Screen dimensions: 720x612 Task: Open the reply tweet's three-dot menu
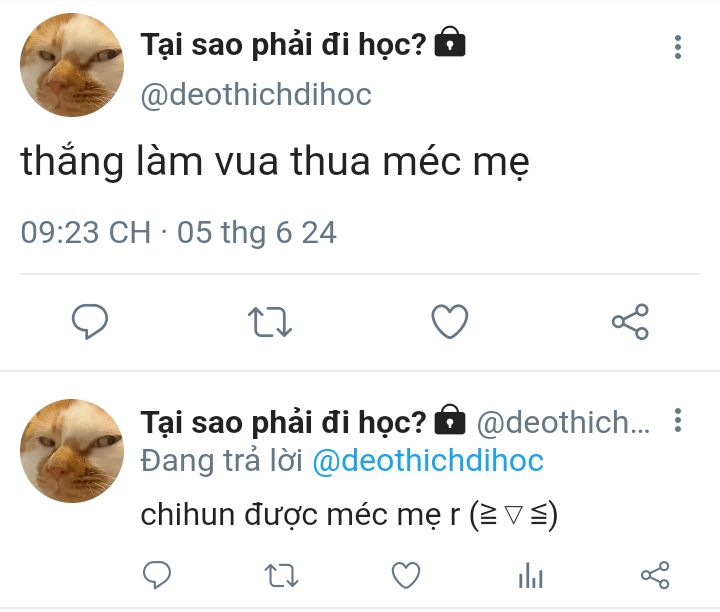coord(678,420)
